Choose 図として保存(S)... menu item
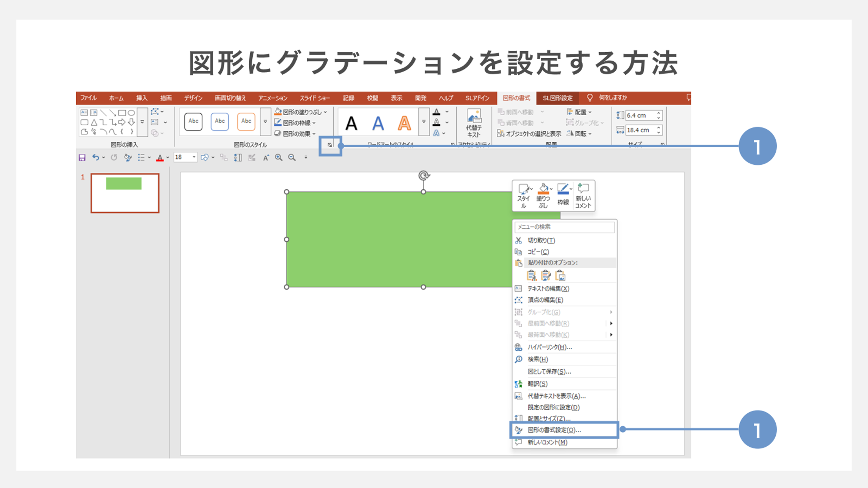Viewport: 868px width, 488px height. (564, 371)
